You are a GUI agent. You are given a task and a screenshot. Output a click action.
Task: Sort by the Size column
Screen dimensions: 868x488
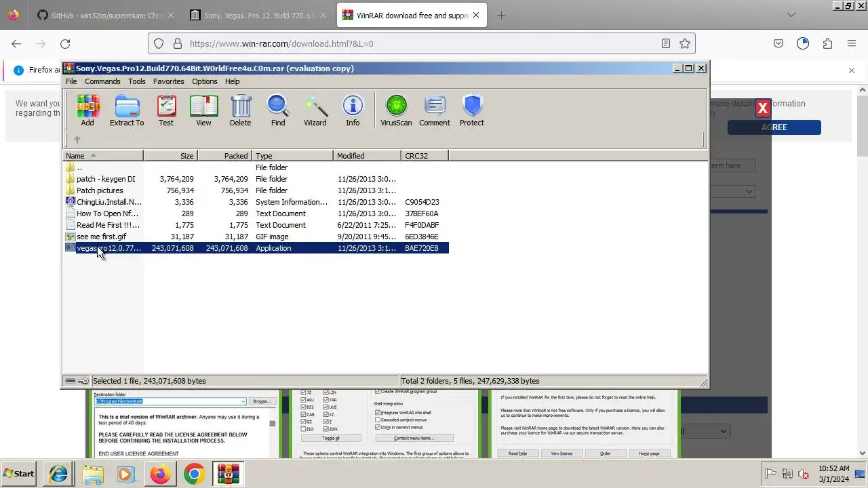click(170, 156)
